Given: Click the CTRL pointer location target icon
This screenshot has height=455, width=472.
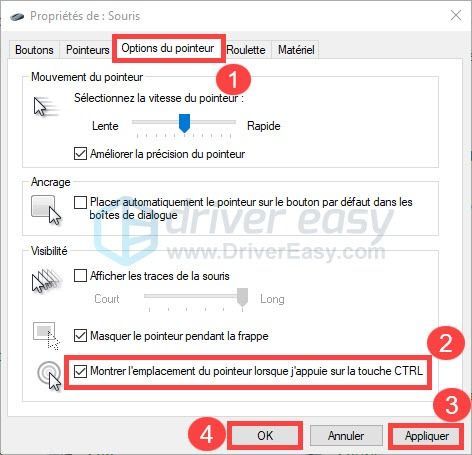Looking at the screenshot, I should [x=49, y=376].
